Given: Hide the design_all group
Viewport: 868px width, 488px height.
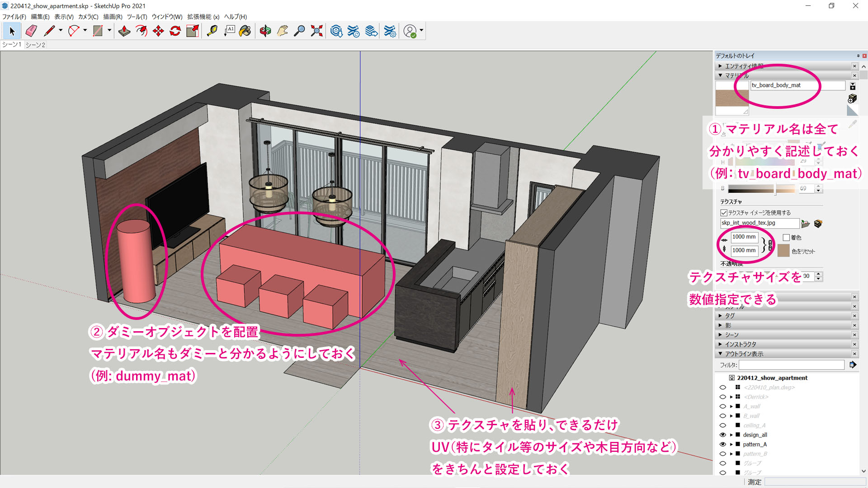Looking at the screenshot, I should coord(722,435).
